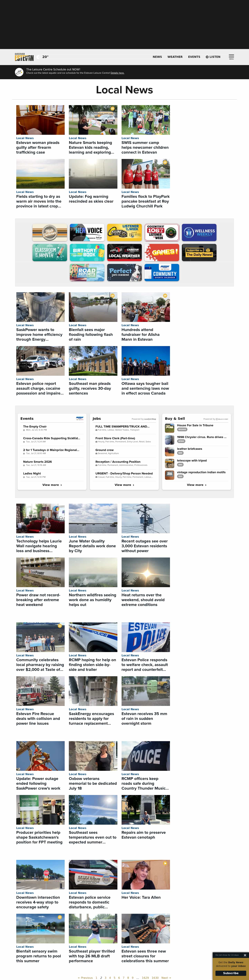Open the Her Voice tile
This screenshot has width=249, height=980.
[x=87, y=232]
